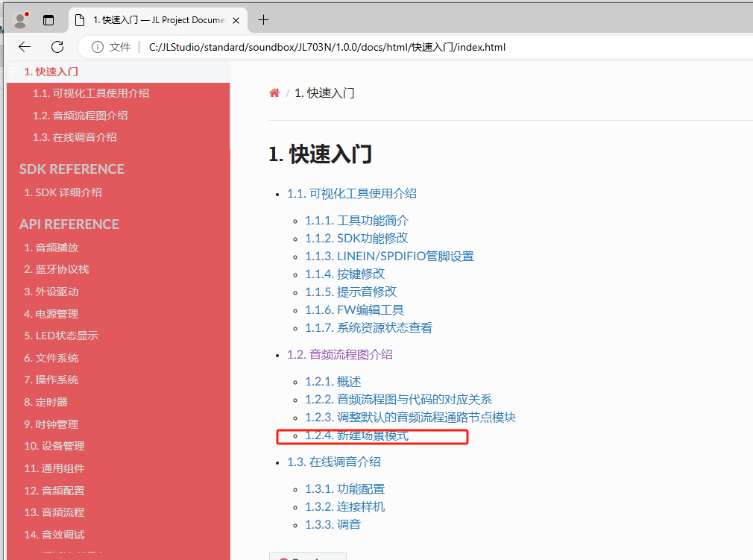
Task: Follow the 1.3.2. 连接样机 link
Action: click(x=344, y=507)
